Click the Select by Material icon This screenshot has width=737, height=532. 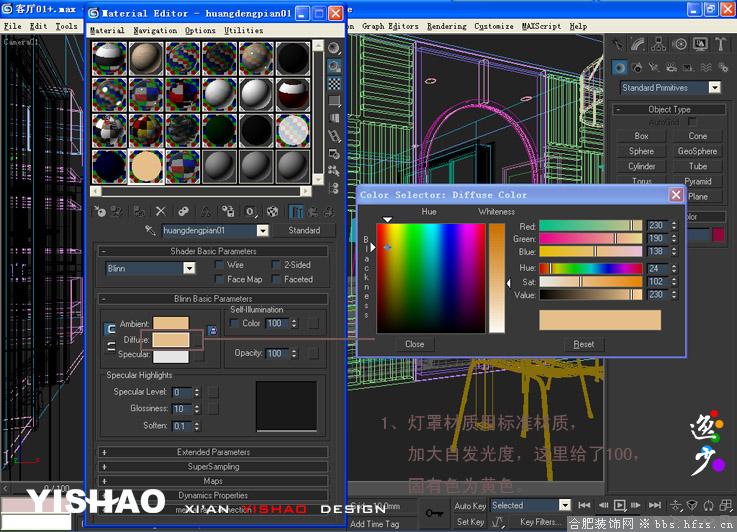(334, 171)
